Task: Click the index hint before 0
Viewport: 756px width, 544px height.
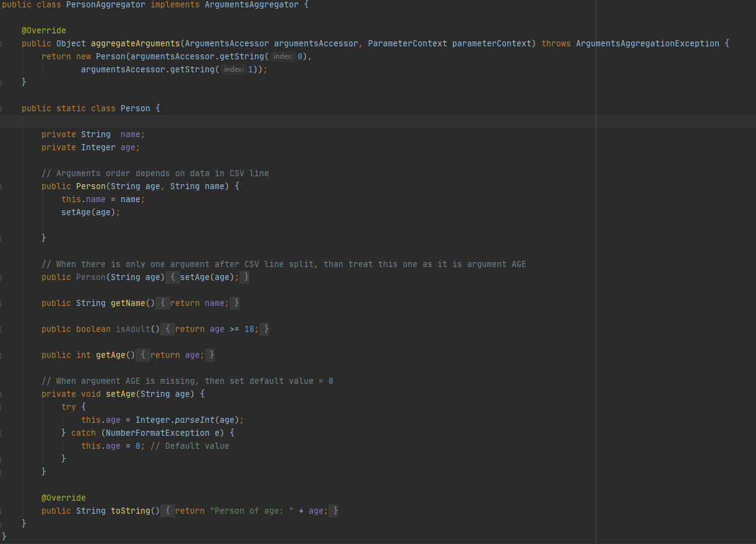Action: (283, 56)
